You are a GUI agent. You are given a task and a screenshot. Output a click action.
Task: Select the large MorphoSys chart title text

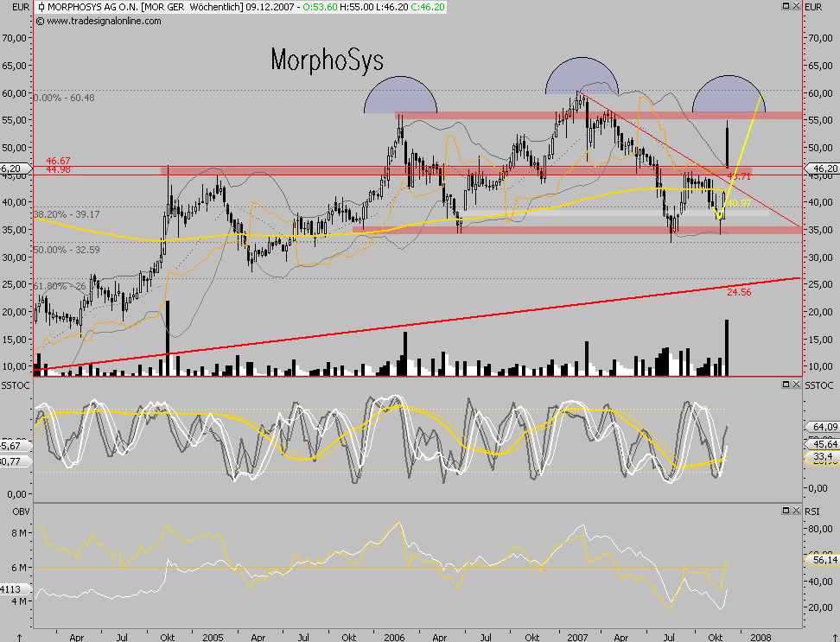click(x=327, y=60)
